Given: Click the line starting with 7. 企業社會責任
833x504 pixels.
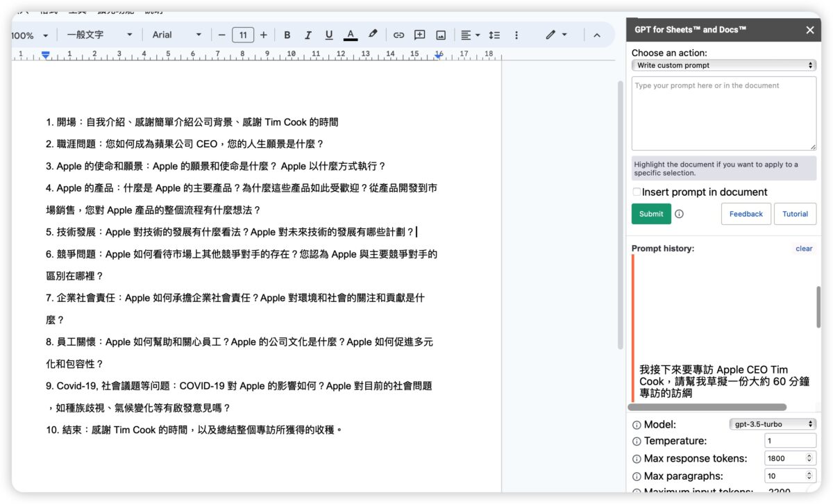Looking at the screenshot, I should tap(235, 298).
